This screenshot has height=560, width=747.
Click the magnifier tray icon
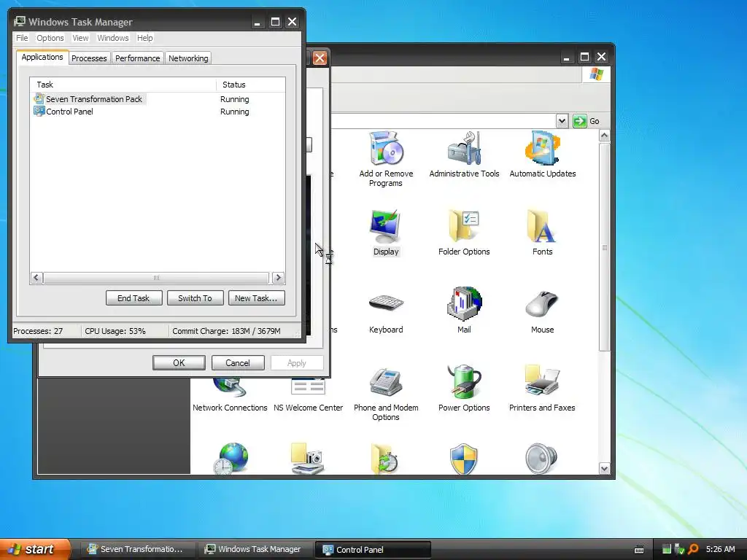693,549
